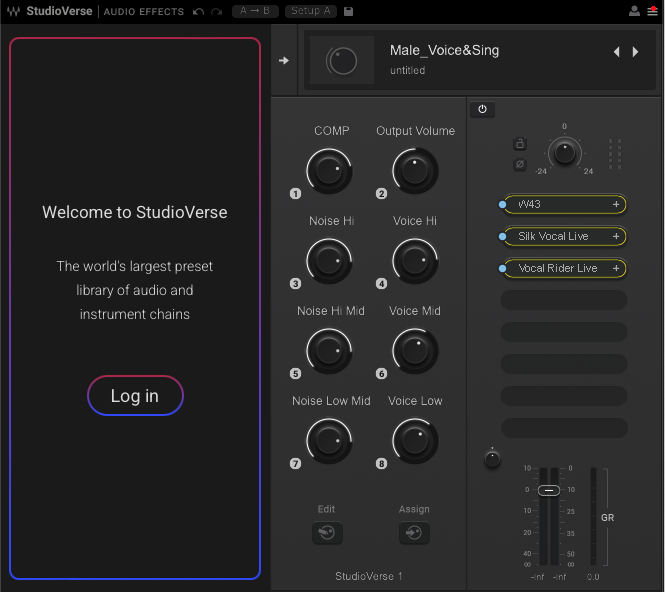The height and width of the screenshot is (592, 665).
Task: Click the Male_Voice&Sing preset name
Action: [444, 50]
